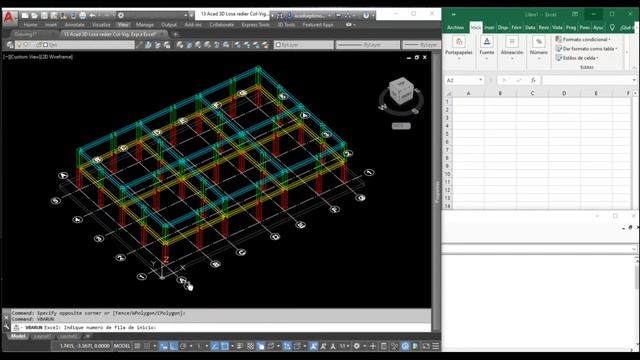
Task: Open the Vista tab in Excel ribbon
Action: pos(557,27)
